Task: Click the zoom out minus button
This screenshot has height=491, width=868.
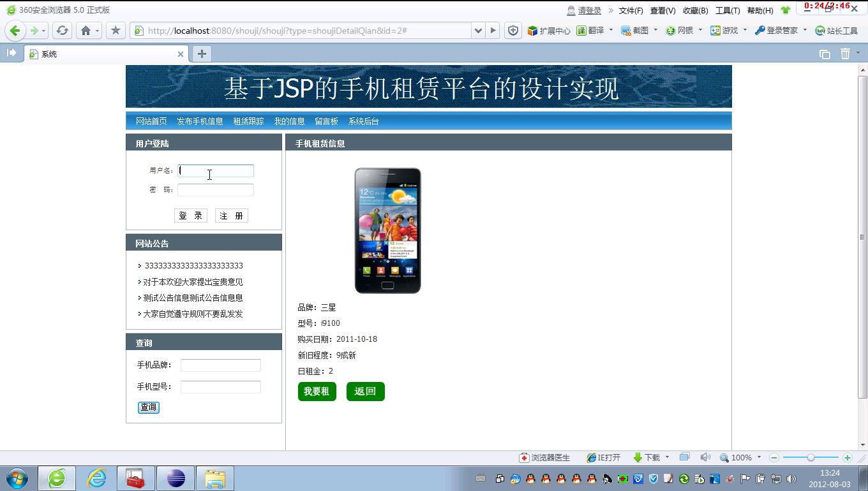Action: click(x=774, y=458)
